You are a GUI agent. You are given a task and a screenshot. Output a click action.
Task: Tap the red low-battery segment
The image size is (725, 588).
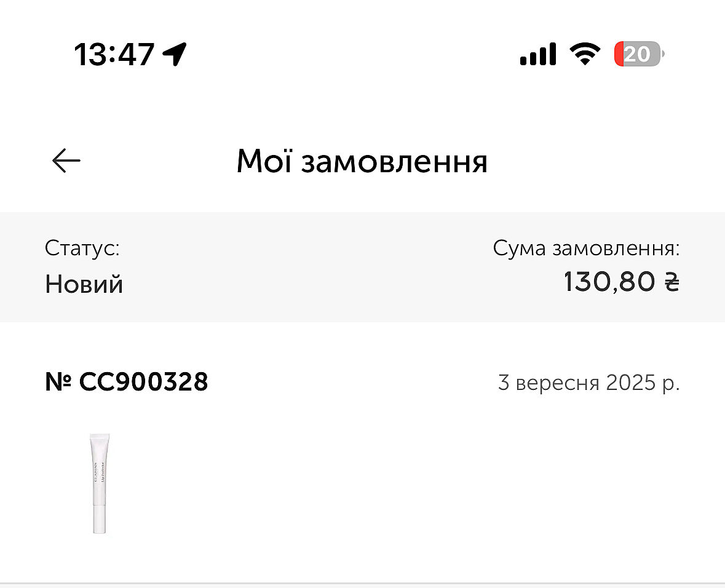(619, 55)
